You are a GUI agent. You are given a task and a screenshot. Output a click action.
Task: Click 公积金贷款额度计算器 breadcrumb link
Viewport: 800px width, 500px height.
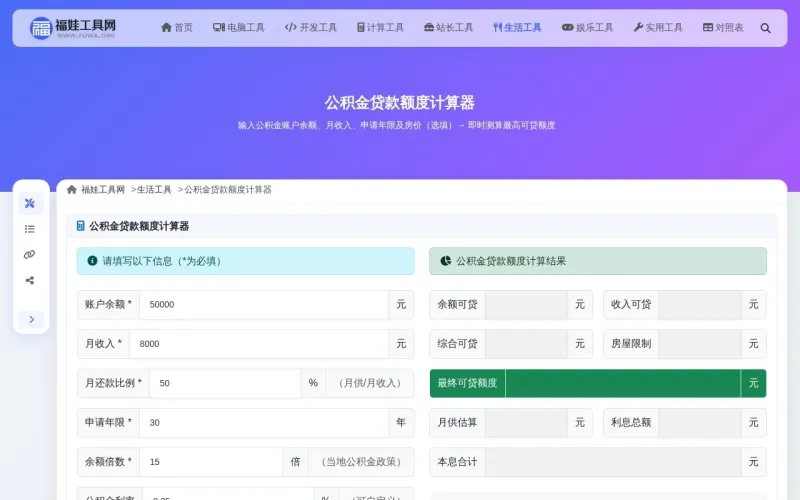point(228,189)
